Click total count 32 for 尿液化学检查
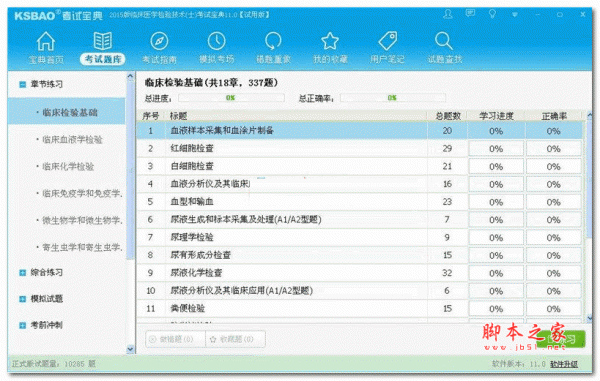The height and width of the screenshot is (381, 600). (447, 273)
